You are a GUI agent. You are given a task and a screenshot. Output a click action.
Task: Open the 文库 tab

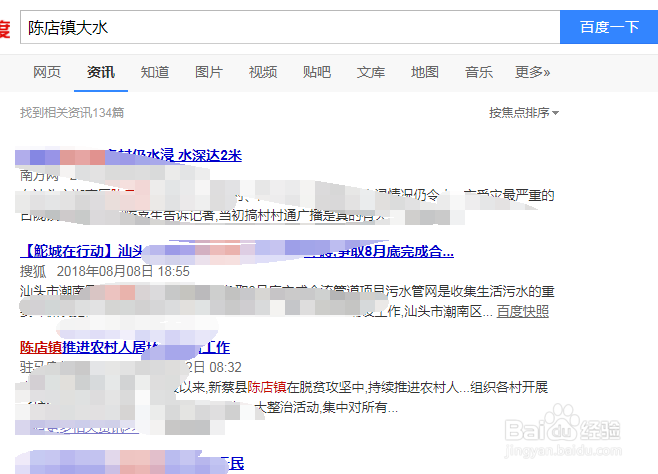click(x=371, y=72)
